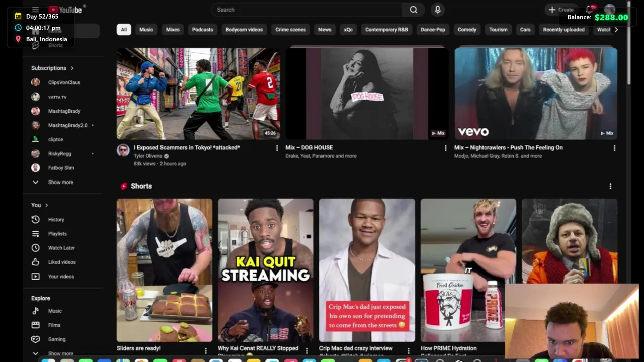Open Mix – DOG HOUSE title
Screen dimensions: 644x362
pyautogui.click(x=309, y=148)
